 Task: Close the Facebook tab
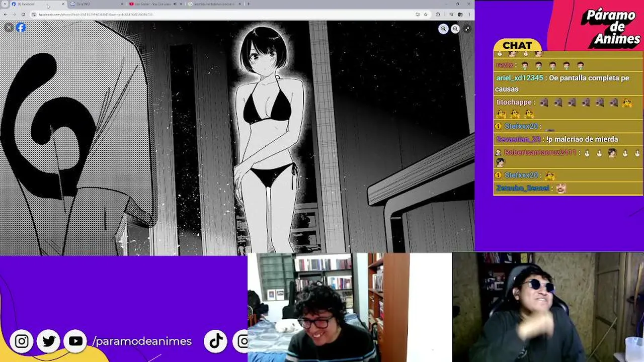(63, 4)
